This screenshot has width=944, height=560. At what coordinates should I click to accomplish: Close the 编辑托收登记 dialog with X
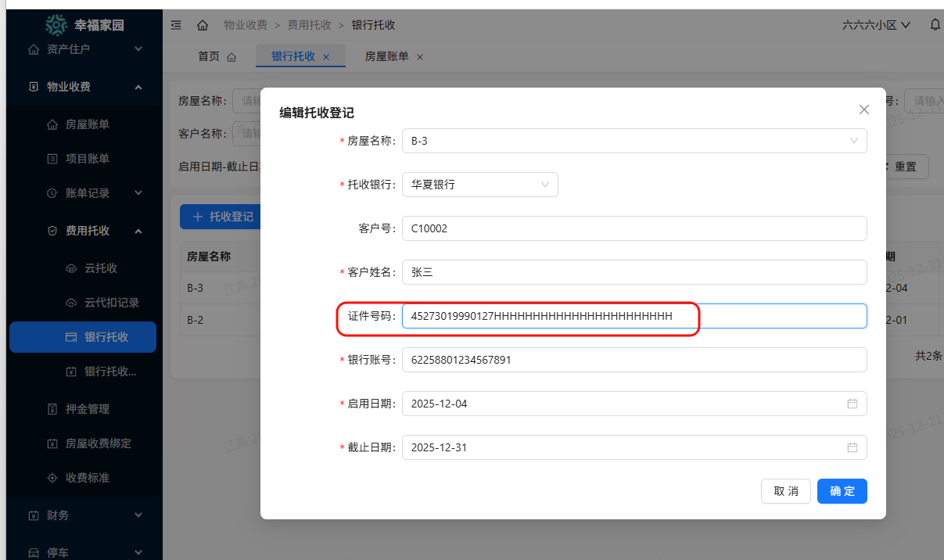point(863,109)
